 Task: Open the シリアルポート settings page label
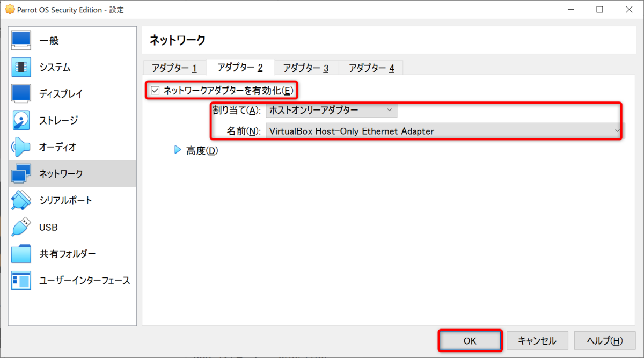coord(66,201)
